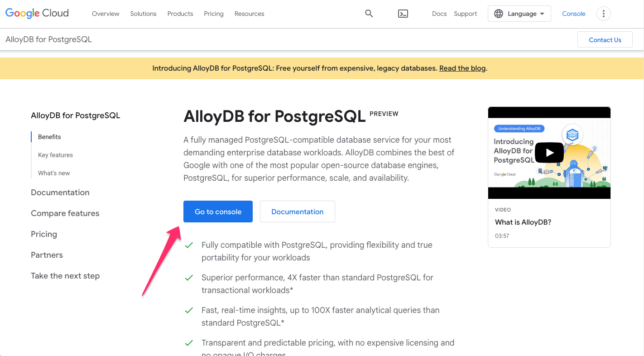
Task: Click the globe icon on Language selector
Action: [x=498, y=14]
